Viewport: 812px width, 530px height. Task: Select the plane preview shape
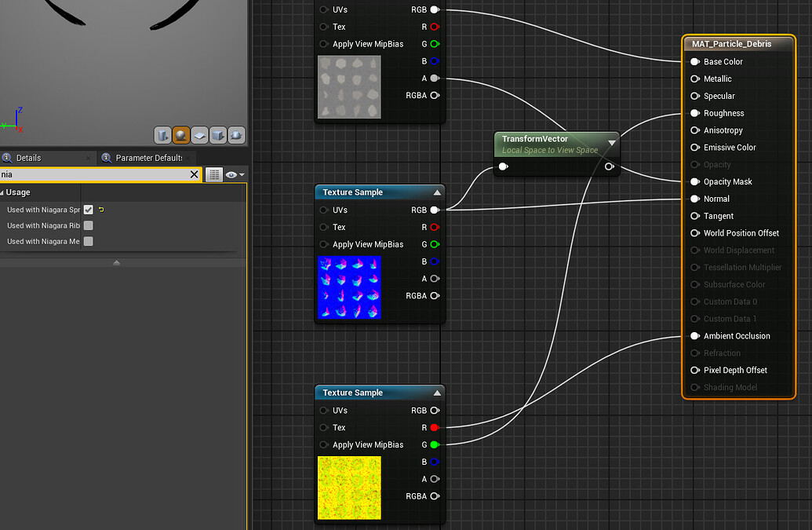[199, 135]
